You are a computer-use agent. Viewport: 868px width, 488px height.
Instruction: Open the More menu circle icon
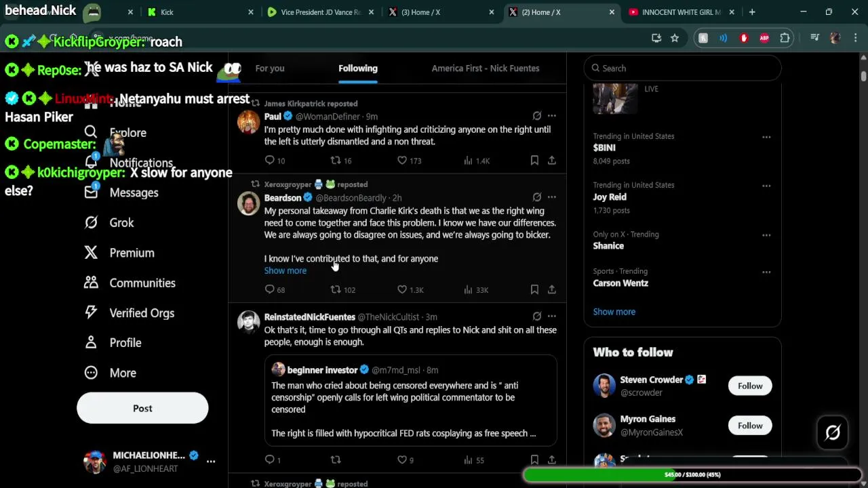(91, 373)
